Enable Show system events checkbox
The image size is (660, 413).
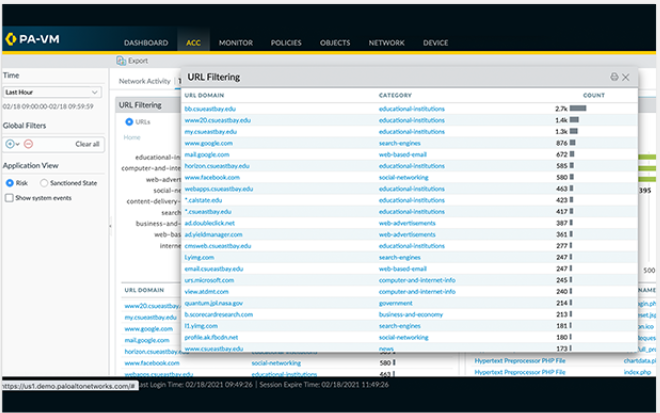(9, 197)
